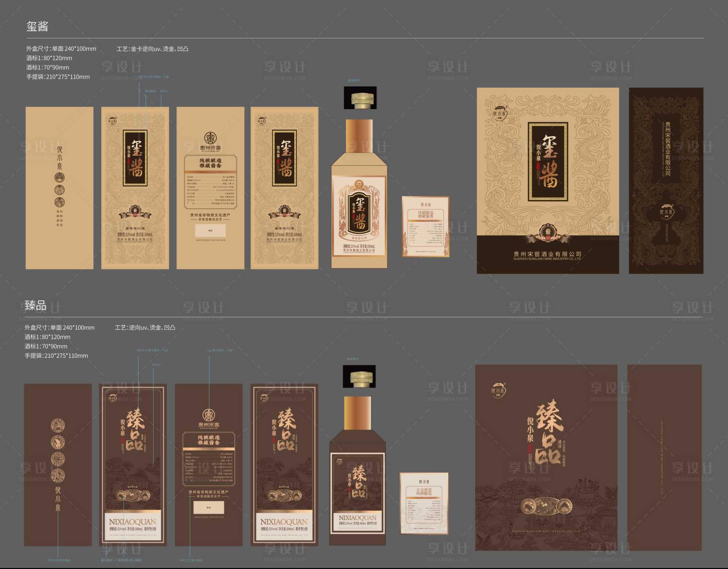This screenshot has width=728, height=569.
Task: Select the 工艺:金卡逆向uv、烫金、凹凸 text
Action: 153,49
